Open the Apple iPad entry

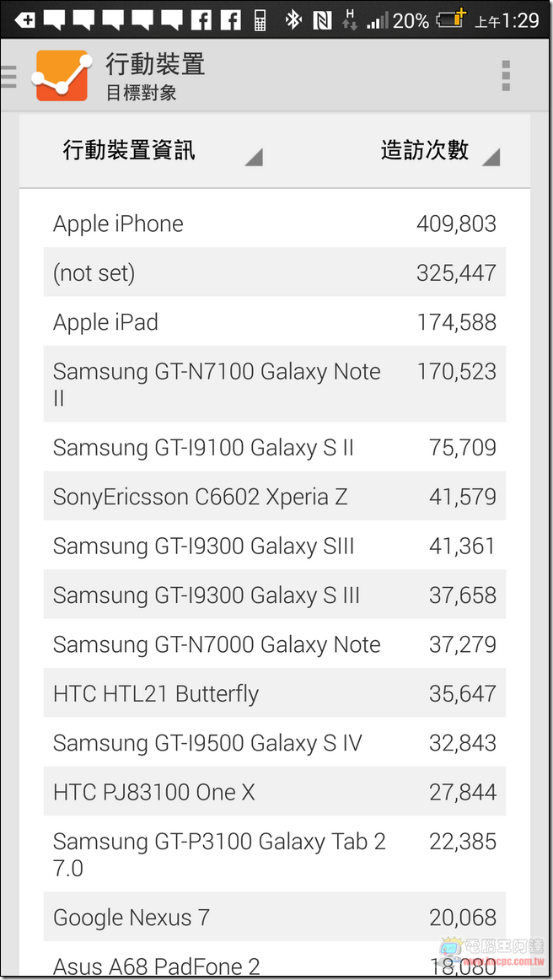pyautogui.click(x=275, y=322)
